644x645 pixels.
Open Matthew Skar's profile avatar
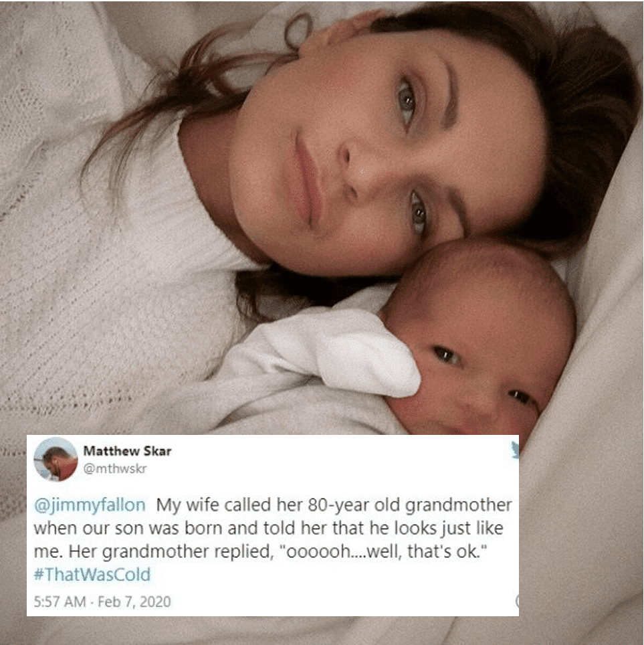[x=56, y=459]
